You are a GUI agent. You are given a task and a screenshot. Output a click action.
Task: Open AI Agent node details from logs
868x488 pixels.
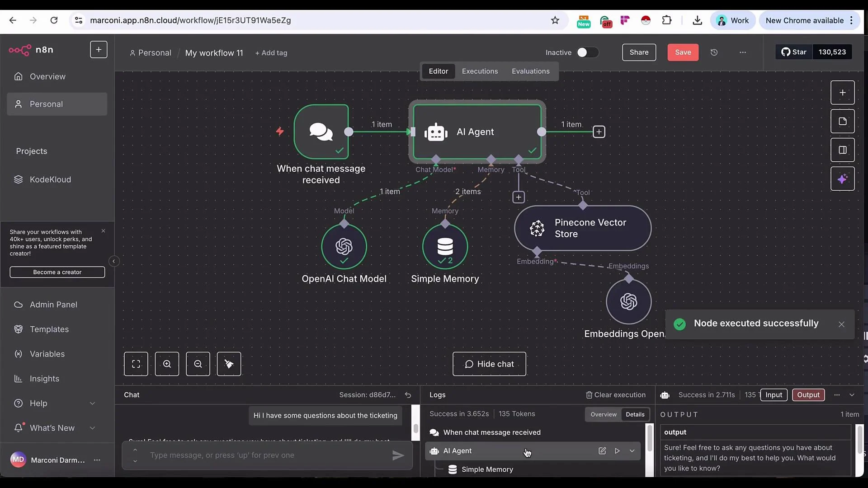pos(602,451)
